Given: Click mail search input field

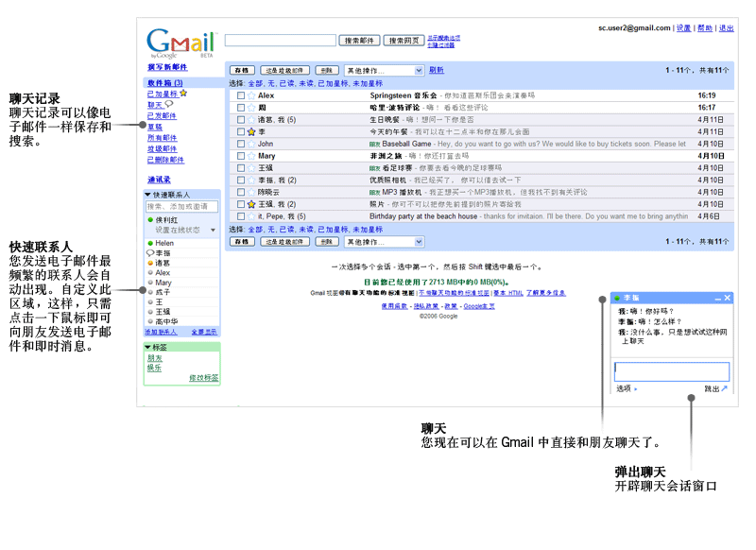Looking at the screenshot, I should pyautogui.click(x=281, y=41).
